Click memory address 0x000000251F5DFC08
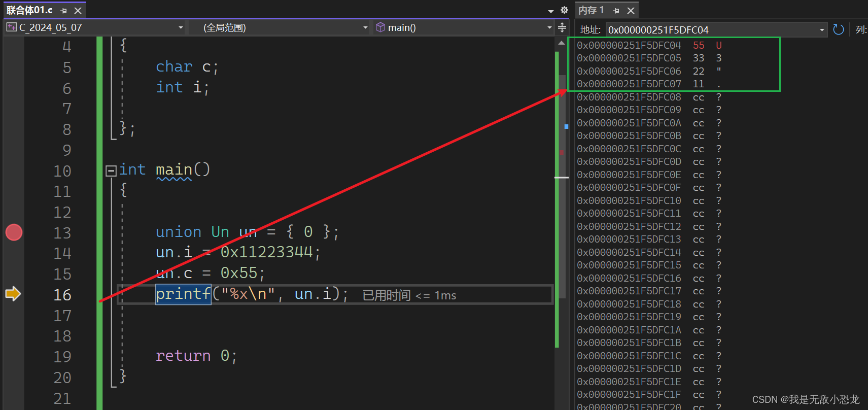This screenshot has width=868, height=410. (629, 97)
